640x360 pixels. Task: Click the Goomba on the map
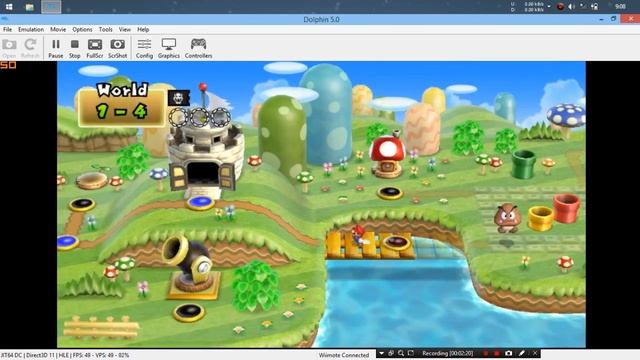point(507,218)
